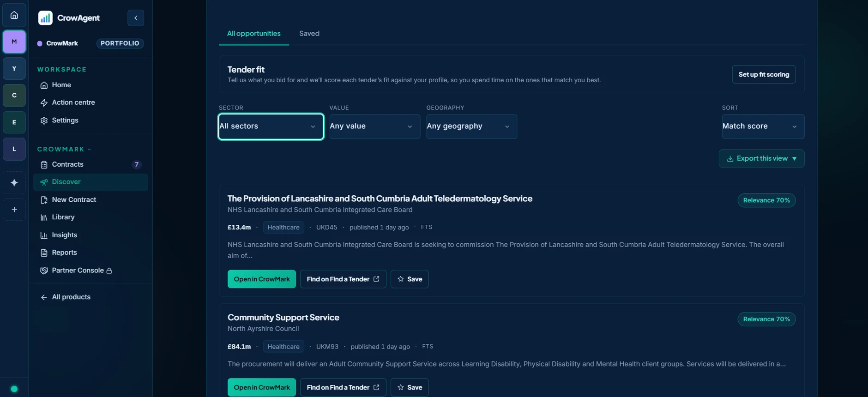Click the home icon in the far-left rail
This screenshot has width=868, height=397.
point(14,15)
